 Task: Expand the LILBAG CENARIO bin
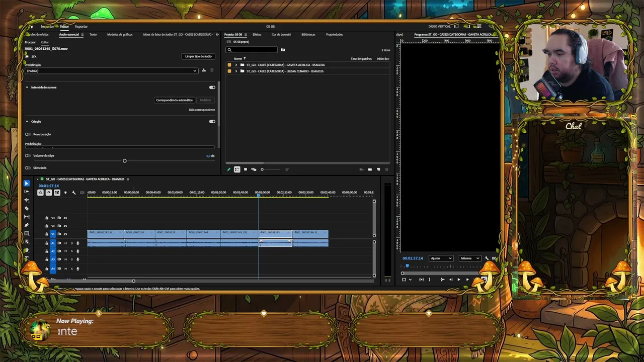click(236, 71)
